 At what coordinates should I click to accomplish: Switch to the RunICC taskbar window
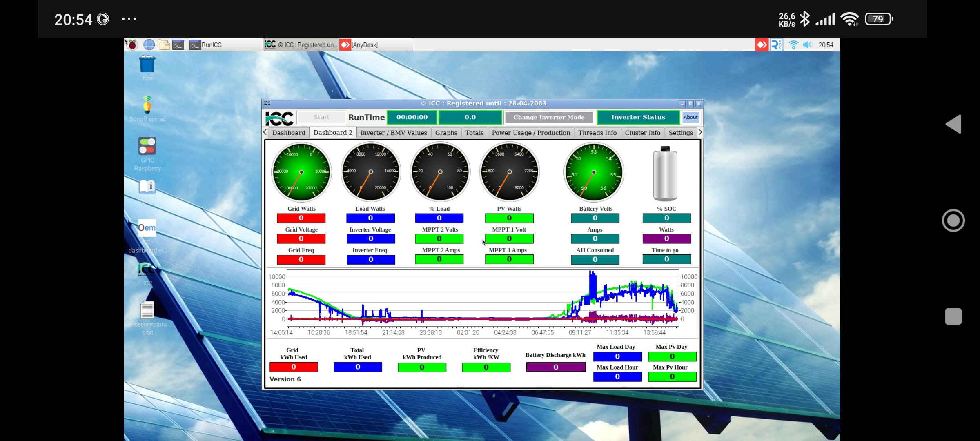[x=225, y=45]
